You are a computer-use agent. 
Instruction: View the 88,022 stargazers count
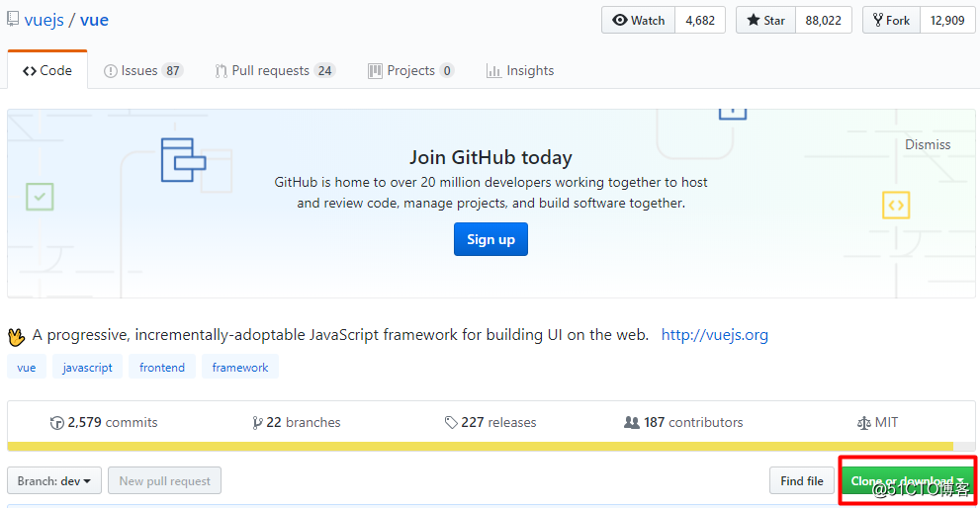coord(823,20)
